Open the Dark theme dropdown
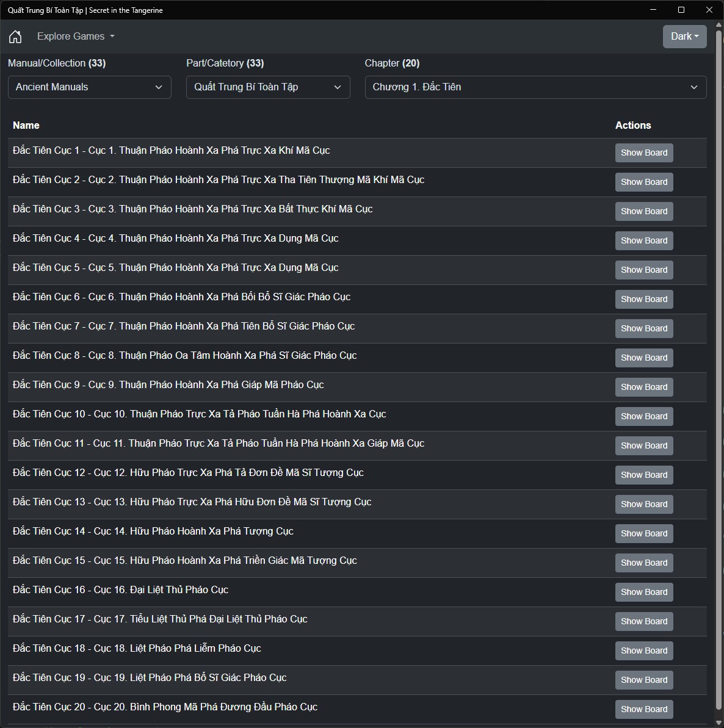Image resolution: width=724 pixels, height=728 pixels. [x=684, y=37]
